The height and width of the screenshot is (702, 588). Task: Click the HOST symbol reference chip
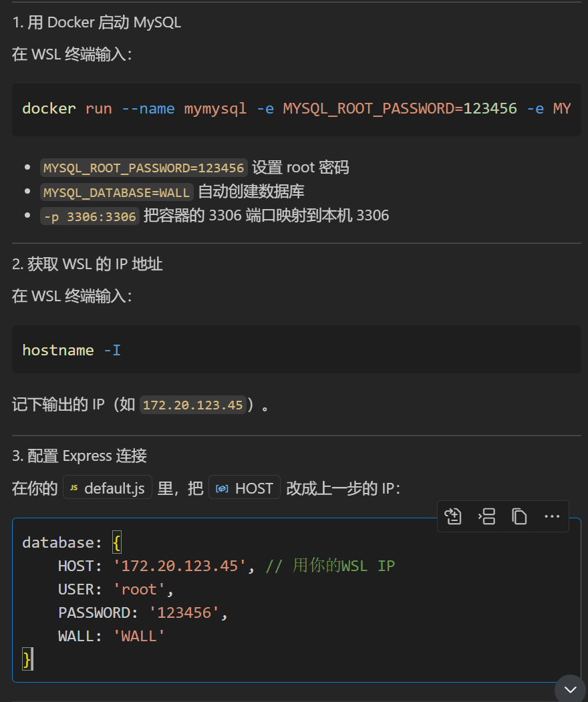(245, 488)
